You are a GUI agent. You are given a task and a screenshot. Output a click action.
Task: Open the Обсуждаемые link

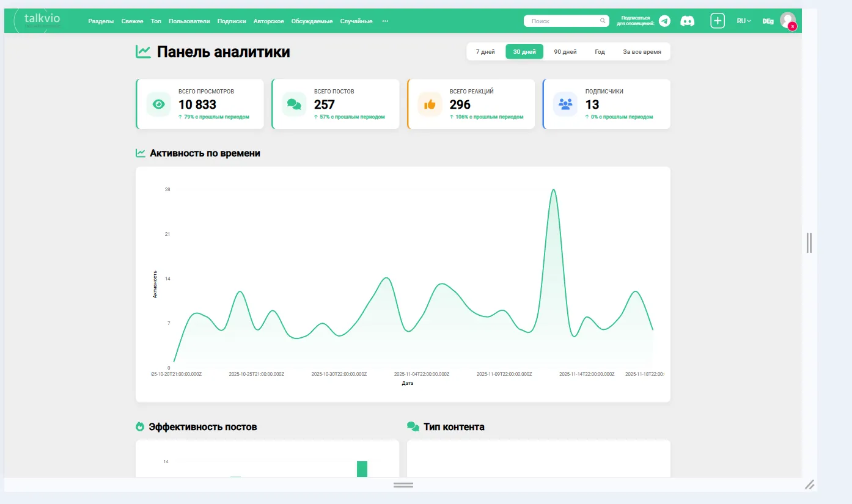coord(312,21)
